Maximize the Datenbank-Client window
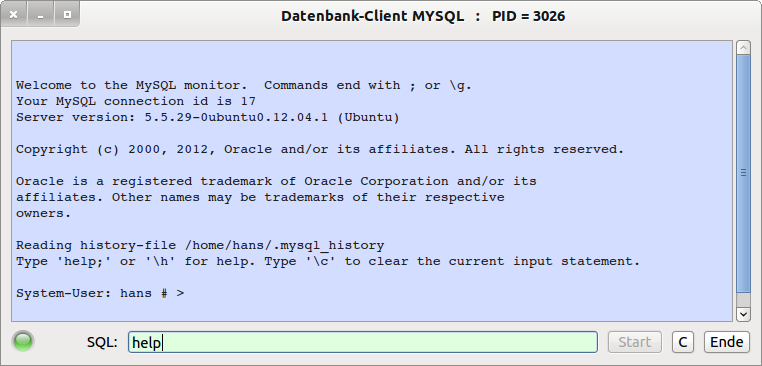 (x=67, y=15)
